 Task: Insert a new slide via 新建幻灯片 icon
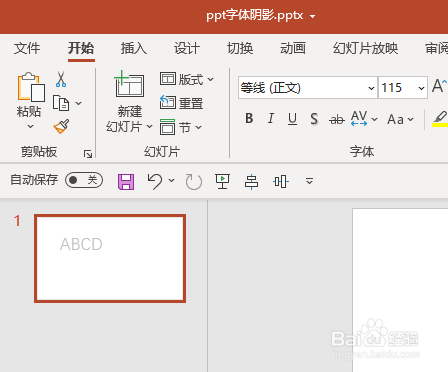pyautogui.click(x=129, y=84)
